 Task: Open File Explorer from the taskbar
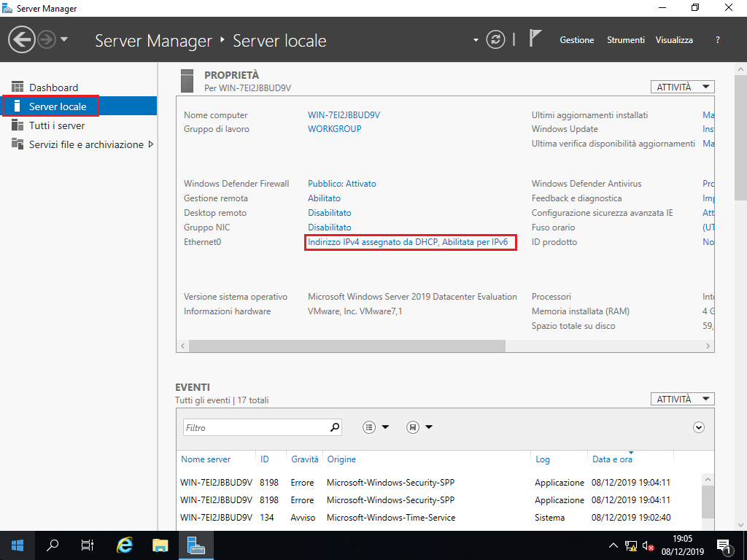(x=160, y=545)
